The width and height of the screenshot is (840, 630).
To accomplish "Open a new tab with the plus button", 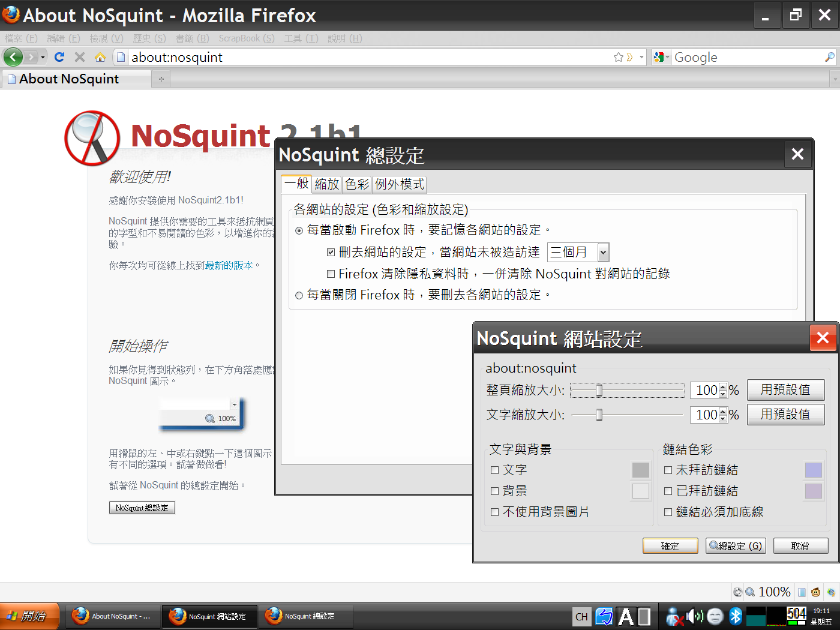I will click(161, 79).
